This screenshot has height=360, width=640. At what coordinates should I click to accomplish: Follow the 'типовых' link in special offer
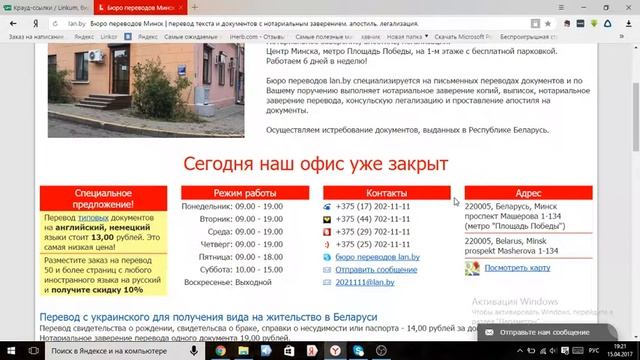tap(93, 218)
